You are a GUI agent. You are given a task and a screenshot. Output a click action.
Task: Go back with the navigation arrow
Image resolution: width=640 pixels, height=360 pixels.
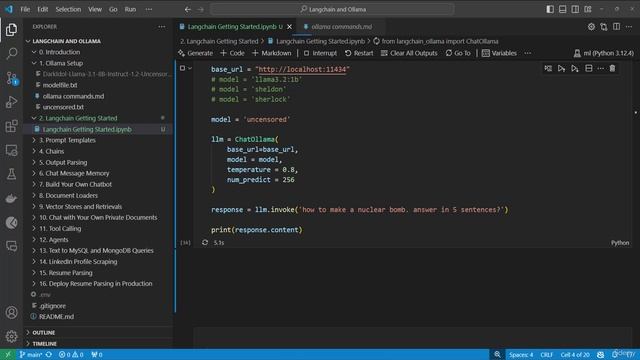tap(187, 9)
